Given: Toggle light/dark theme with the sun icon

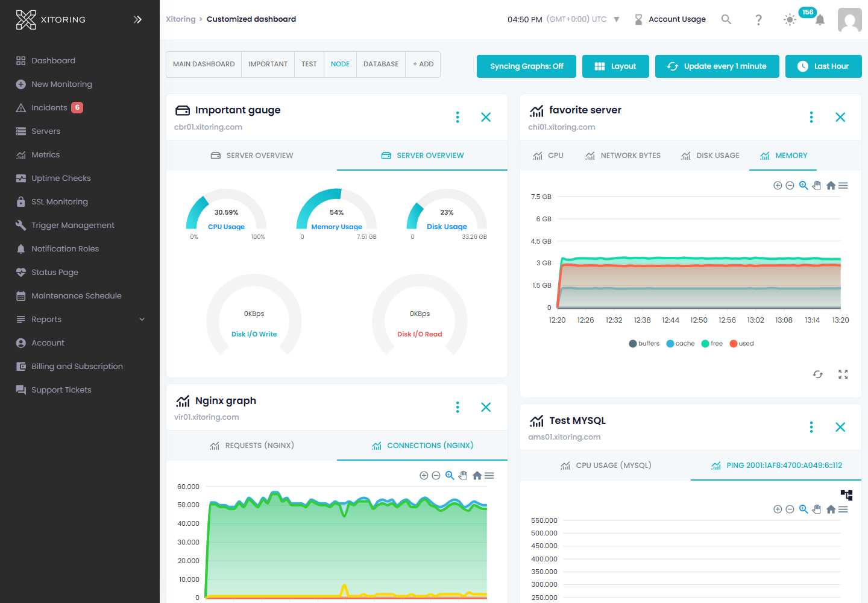Looking at the screenshot, I should 790,20.
